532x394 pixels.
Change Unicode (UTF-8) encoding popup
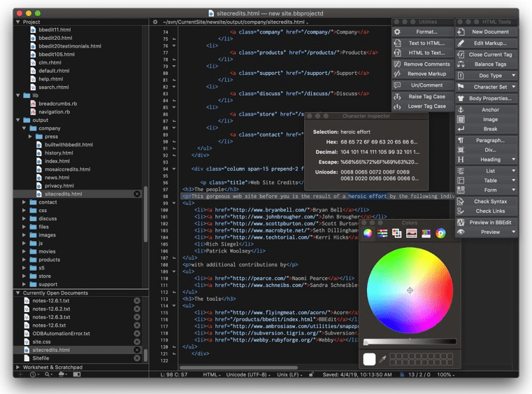[248, 374]
